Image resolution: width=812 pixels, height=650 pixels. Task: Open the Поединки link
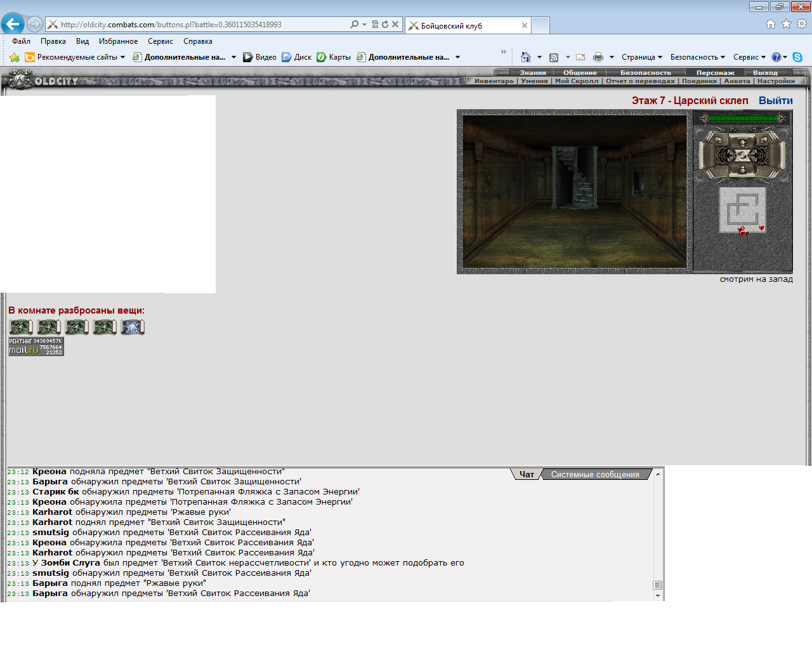point(699,81)
